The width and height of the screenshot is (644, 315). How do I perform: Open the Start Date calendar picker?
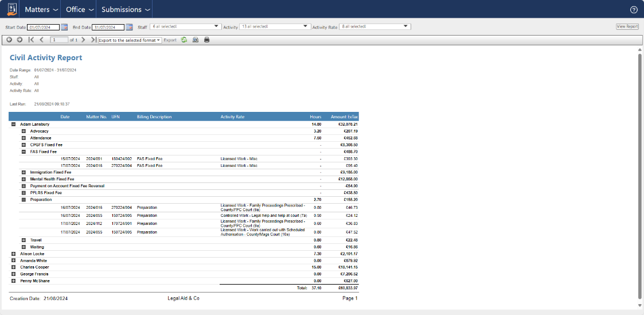click(x=64, y=27)
